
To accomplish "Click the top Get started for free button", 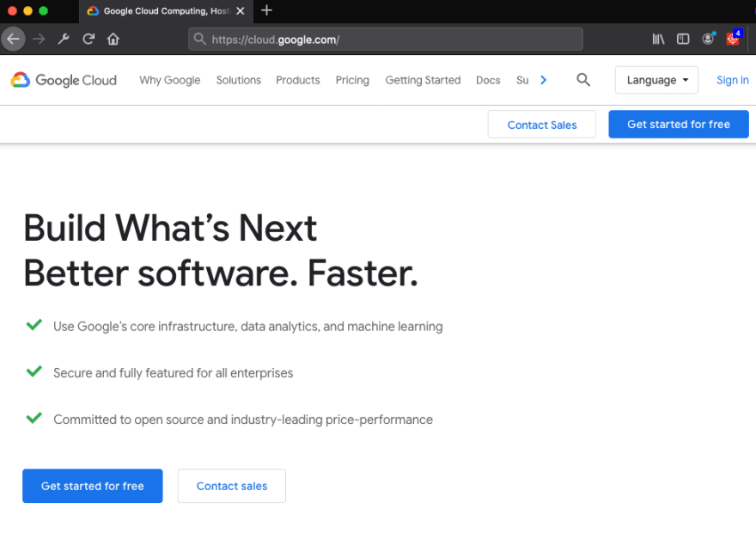I will coord(679,124).
